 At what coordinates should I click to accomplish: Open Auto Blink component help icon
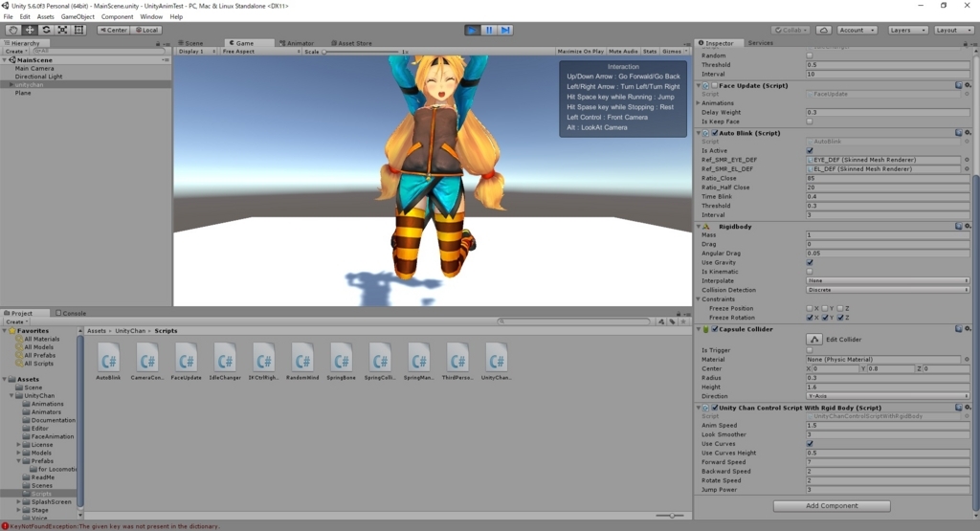pyautogui.click(x=958, y=133)
